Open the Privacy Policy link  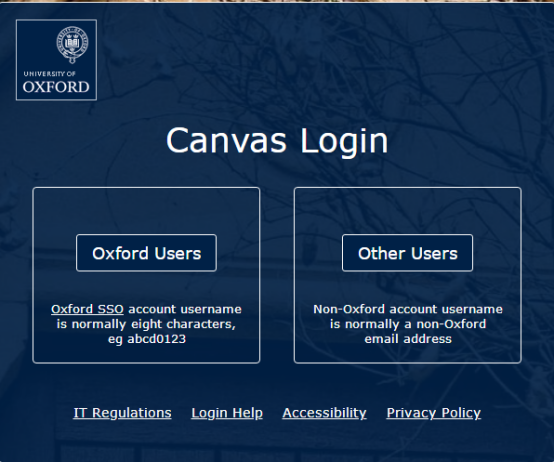pyautogui.click(x=434, y=413)
